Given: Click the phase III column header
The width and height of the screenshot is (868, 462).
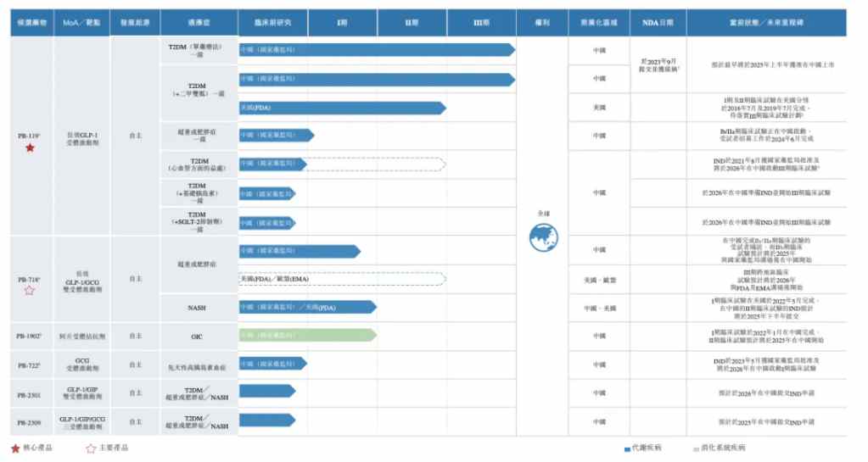Looking at the screenshot, I should click(480, 22).
